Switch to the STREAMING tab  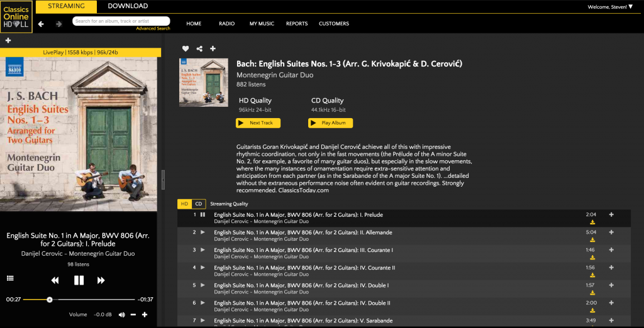coord(66,6)
